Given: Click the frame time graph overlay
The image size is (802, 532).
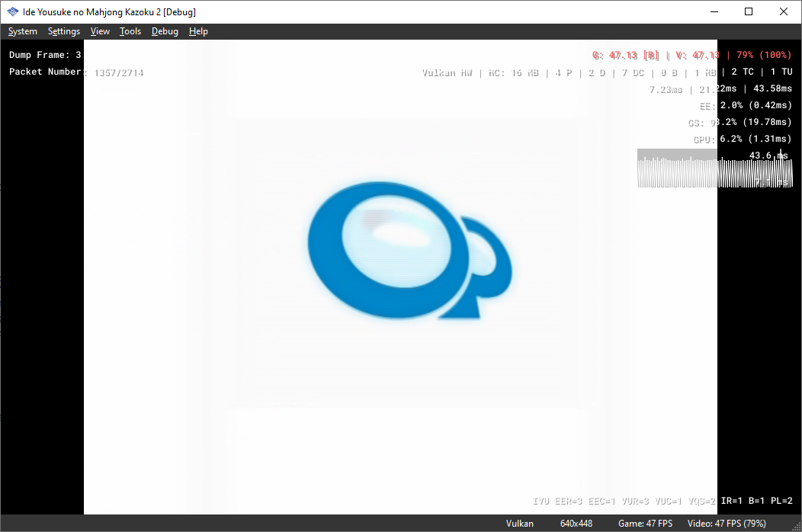Looking at the screenshot, I should [714, 168].
